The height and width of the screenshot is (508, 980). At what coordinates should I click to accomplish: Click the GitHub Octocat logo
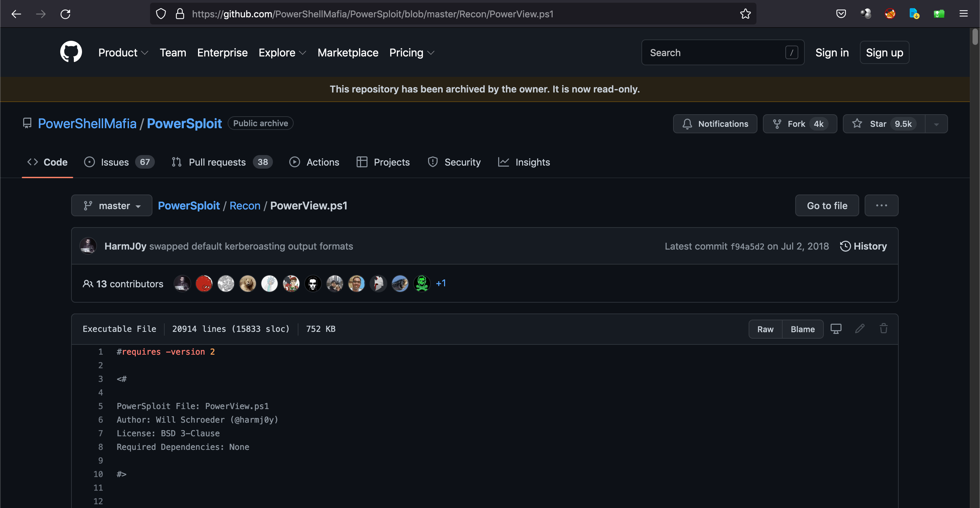tap(71, 52)
